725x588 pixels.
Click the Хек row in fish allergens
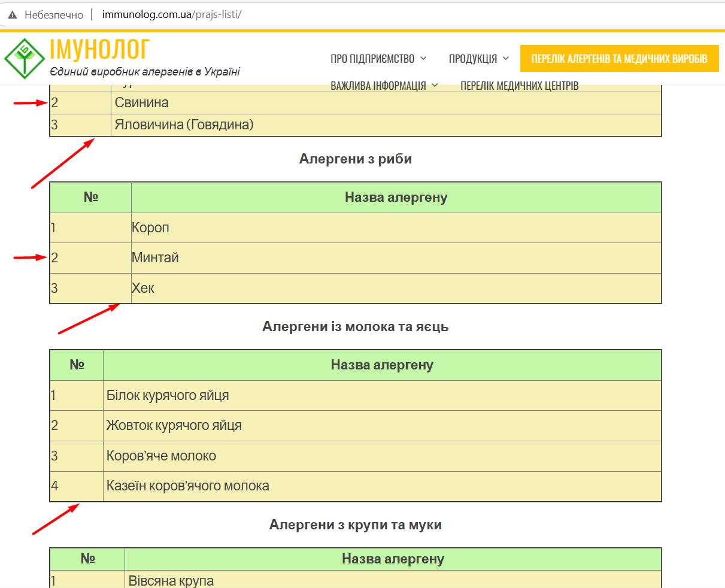coord(144,289)
